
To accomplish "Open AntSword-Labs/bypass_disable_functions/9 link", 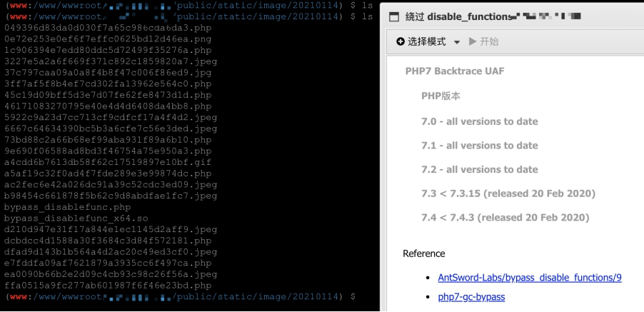I will click(530, 278).
